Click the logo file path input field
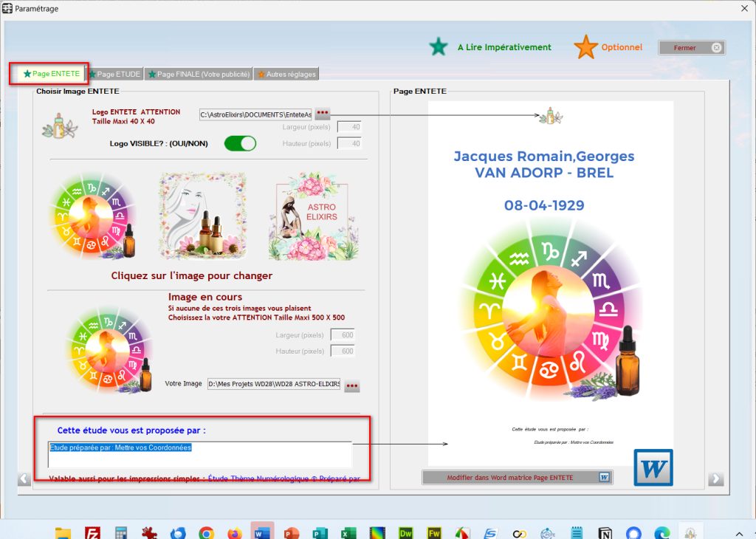This screenshot has width=756, height=539. click(255, 114)
